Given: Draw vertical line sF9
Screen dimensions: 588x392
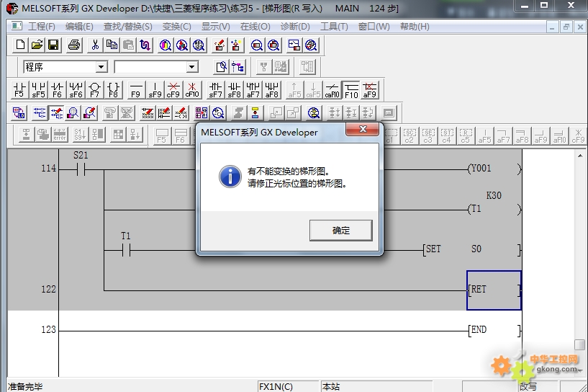Looking at the screenshot, I should click(155, 90).
